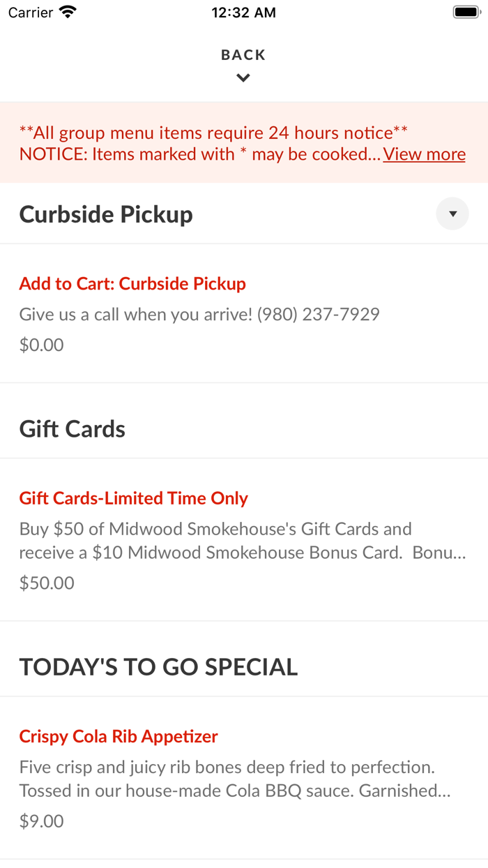The height and width of the screenshot is (868, 488).
Task: Tap the downward chevron under BACK
Action: (243, 78)
